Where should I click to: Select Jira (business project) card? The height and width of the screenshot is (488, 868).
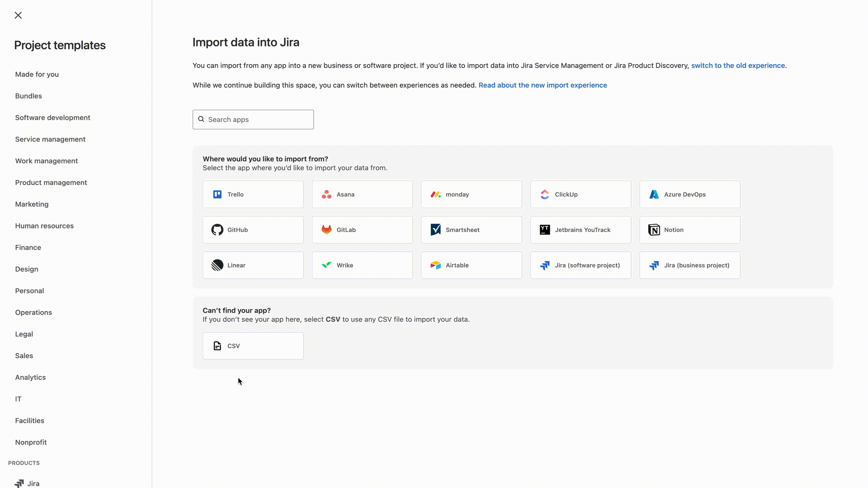click(x=690, y=265)
